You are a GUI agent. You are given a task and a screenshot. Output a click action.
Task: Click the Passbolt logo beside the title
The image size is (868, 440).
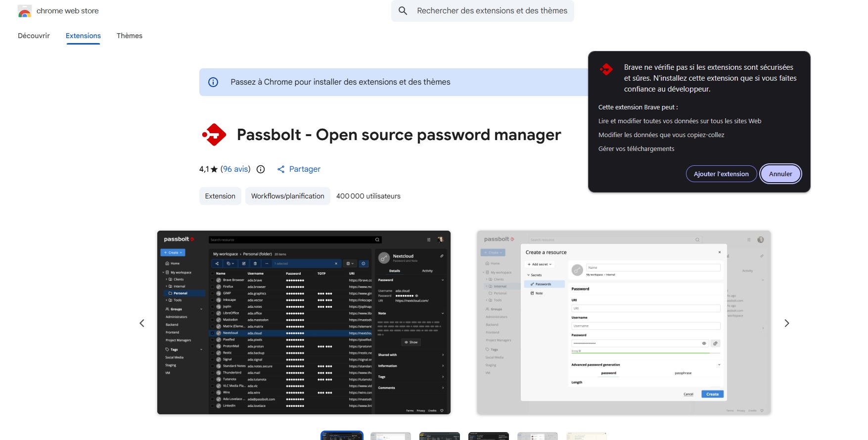click(214, 135)
